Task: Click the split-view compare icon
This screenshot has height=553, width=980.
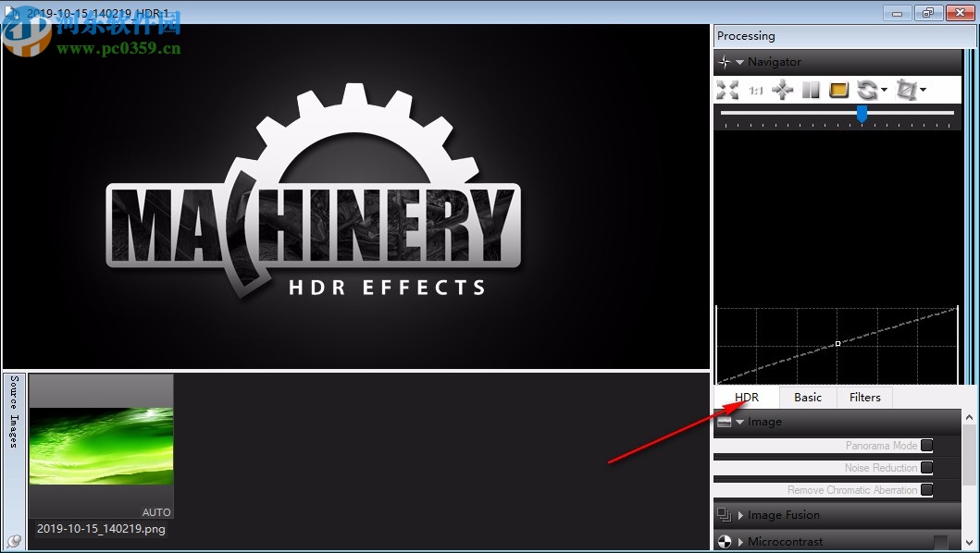Action: pos(811,90)
